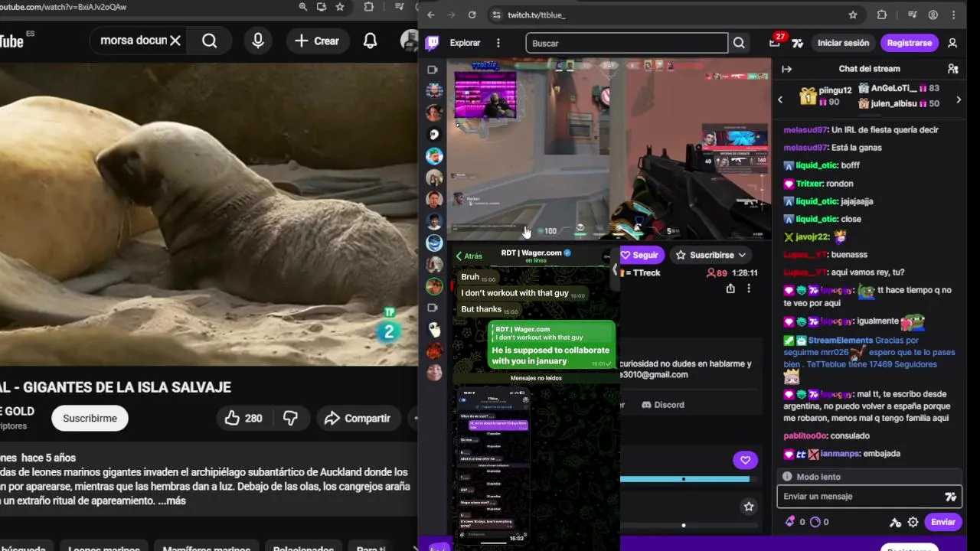The height and width of the screenshot is (551, 980).
Task: Click StreamElements username in chat
Action: pyautogui.click(x=840, y=341)
